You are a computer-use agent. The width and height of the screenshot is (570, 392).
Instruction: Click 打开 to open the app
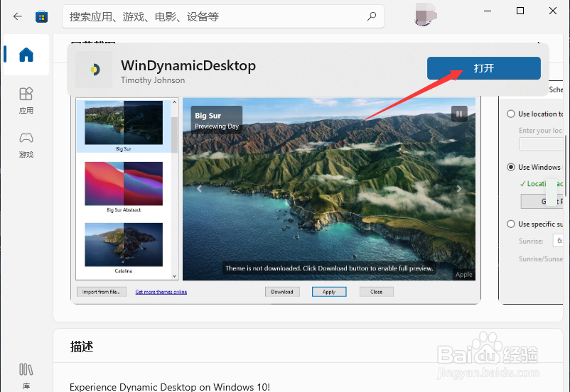tap(484, 68)
